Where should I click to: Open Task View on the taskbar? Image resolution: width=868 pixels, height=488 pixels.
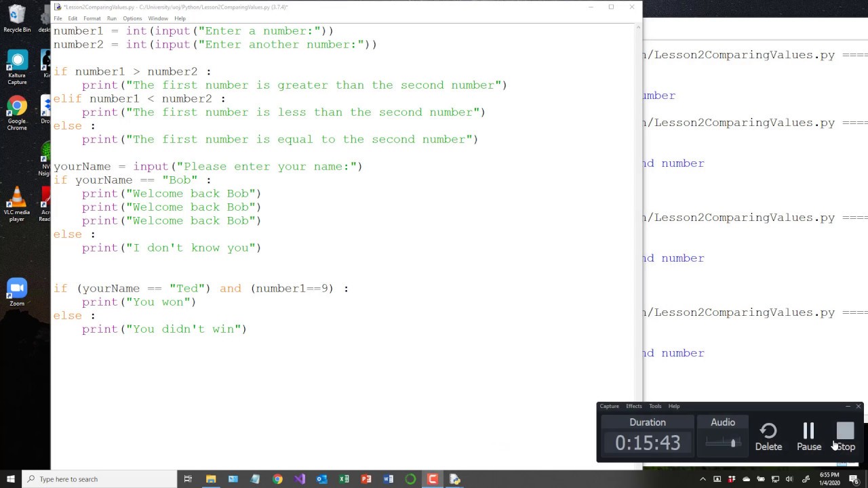tap(188, 479)
